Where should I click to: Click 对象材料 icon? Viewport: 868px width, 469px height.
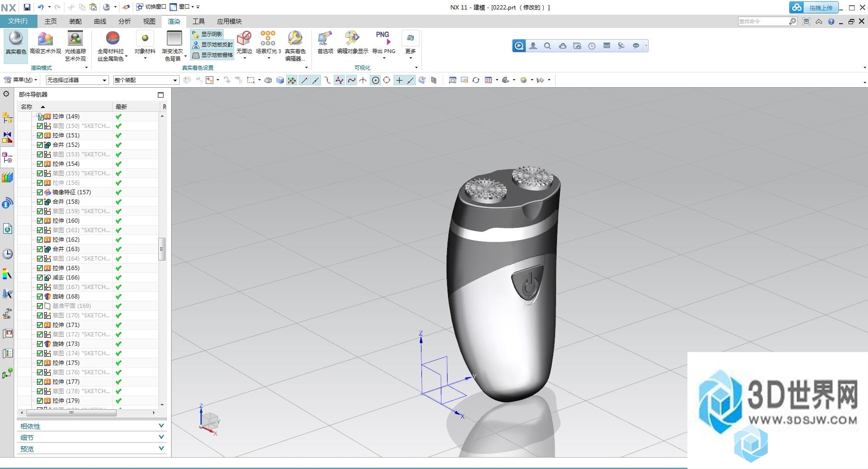[x=145, y=38]
